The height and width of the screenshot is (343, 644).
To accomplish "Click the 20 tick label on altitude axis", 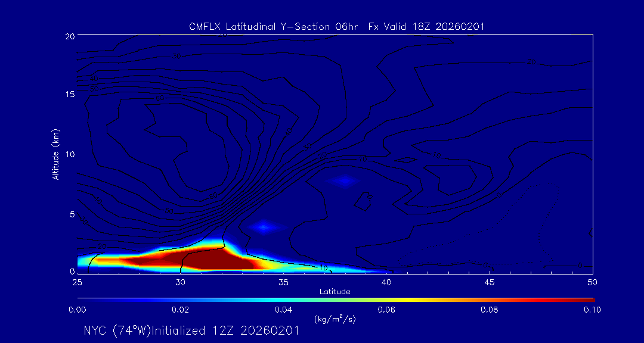I will click(69, 36).
